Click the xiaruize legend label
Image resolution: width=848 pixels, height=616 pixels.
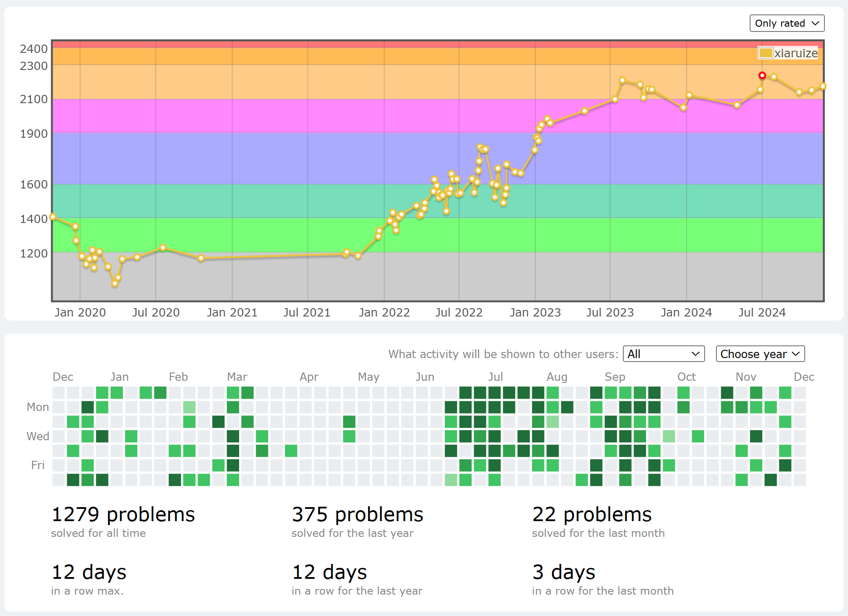[796, 53]
